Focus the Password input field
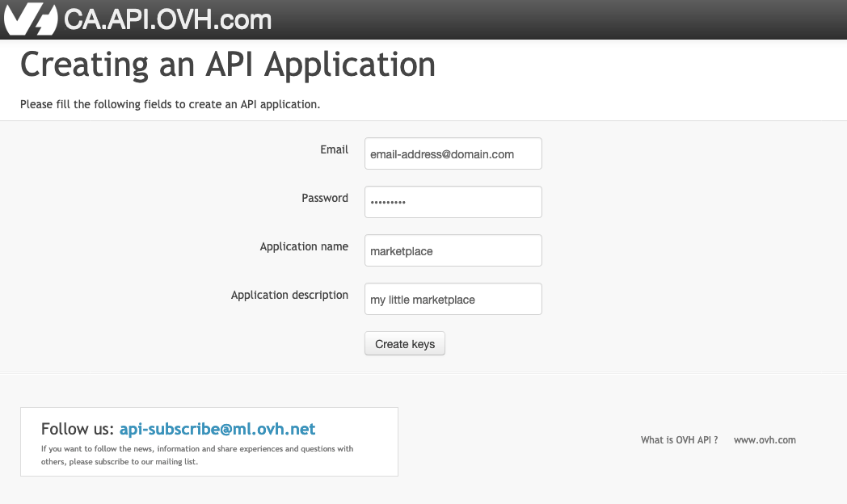The width and height of the screenshot is (847, 504). coord(453,202)
